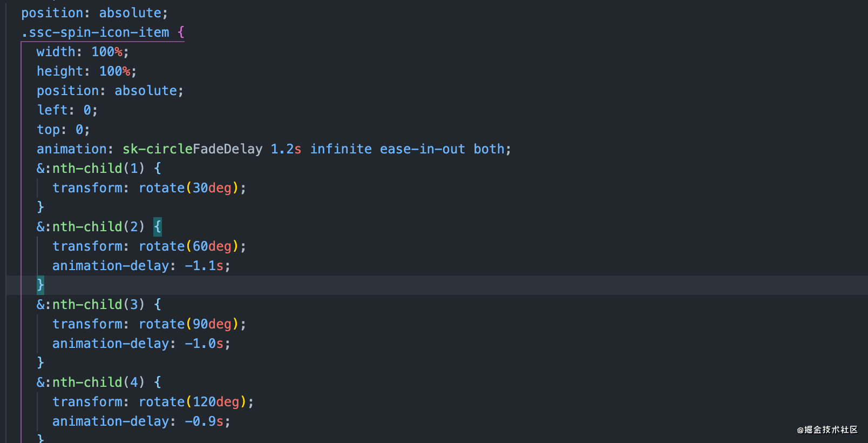This screenshot has height=443, width=868.
Task: Click the sk-circleFadeDelay animation name
Action: pos(193,149)
